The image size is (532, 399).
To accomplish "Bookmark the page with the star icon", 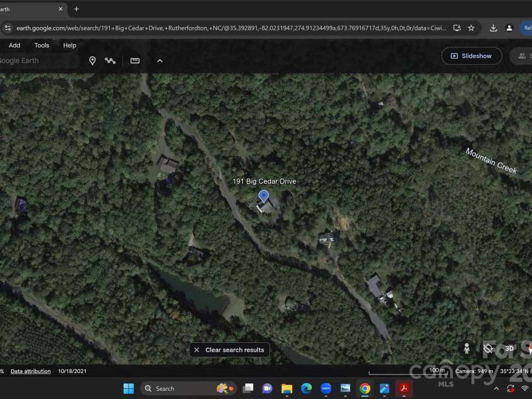I will pyautogui.click(x=471, y=28).
